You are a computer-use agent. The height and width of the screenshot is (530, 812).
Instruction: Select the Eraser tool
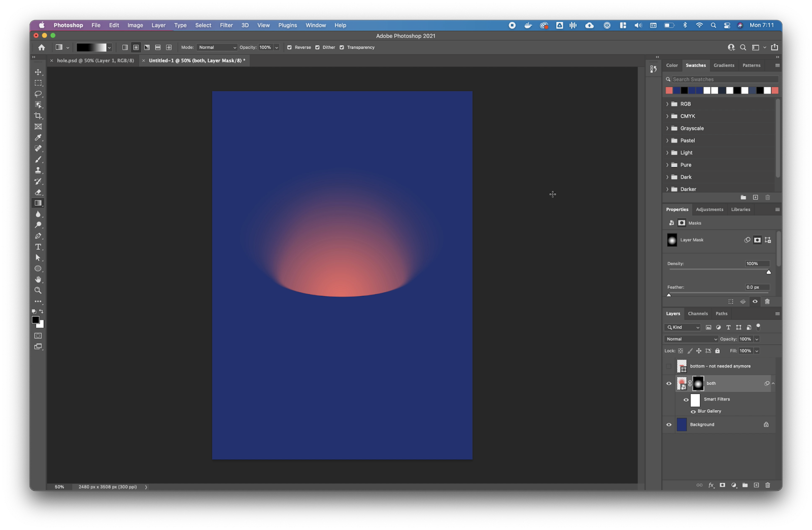38,192
